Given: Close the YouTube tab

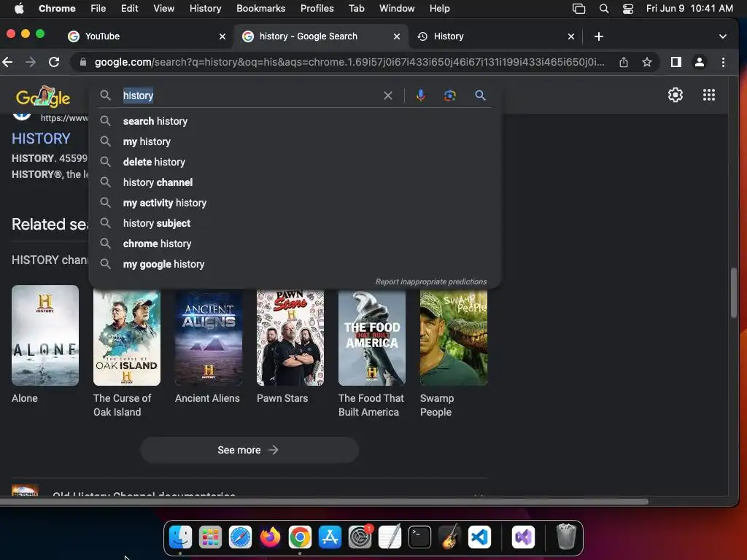Looking at the screenshot, I should click(222, 36).
